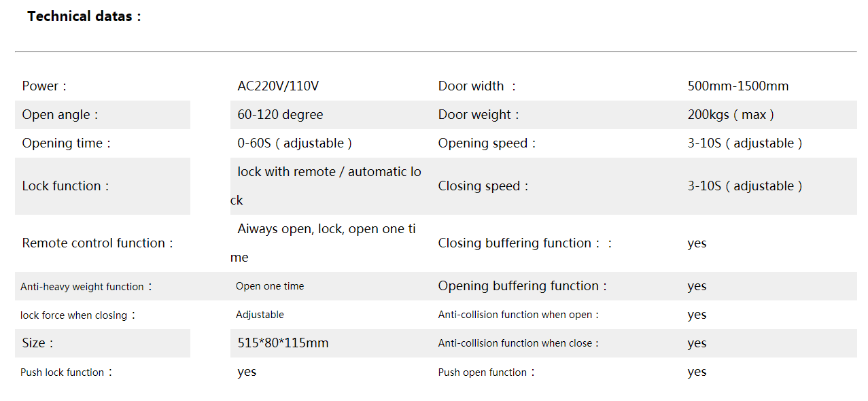
Task: Select the "lock with remote" description text
Action: point(329,172)
